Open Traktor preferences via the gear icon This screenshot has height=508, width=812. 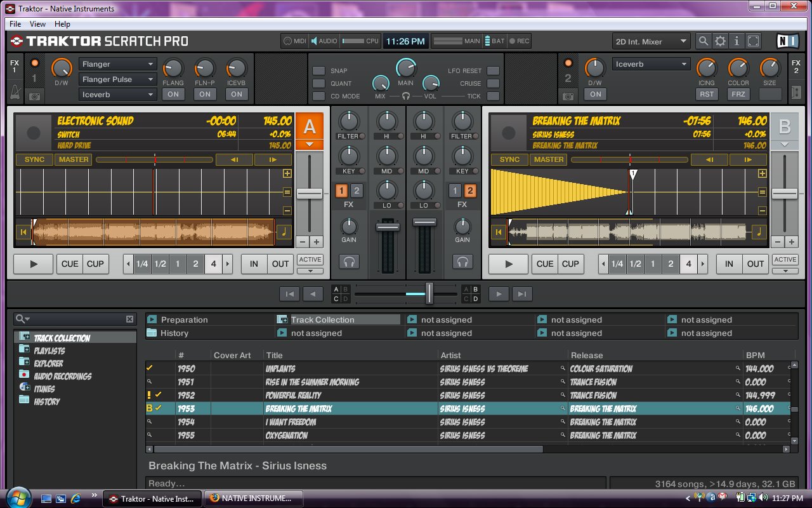tap(720, 41)
